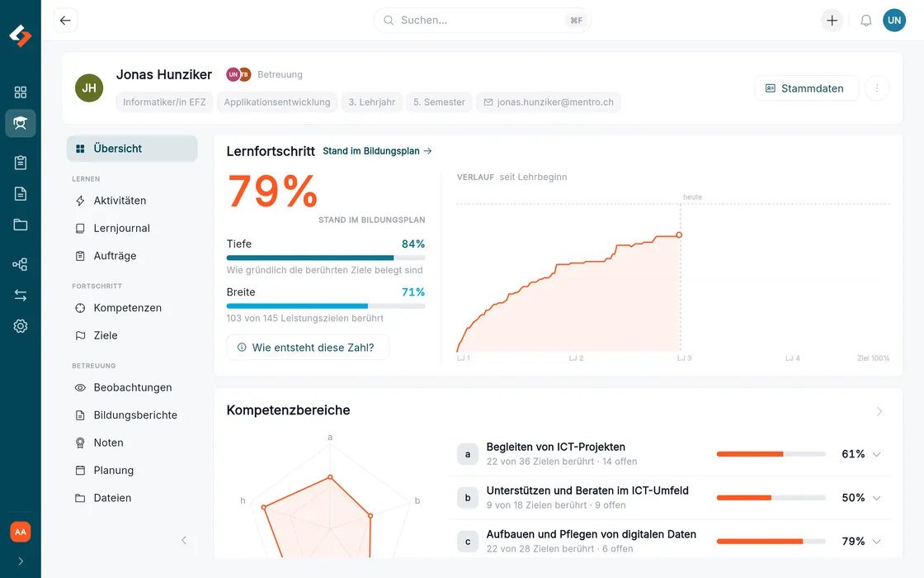Open the document icon in left rail
924x578 pixels.
20,193
